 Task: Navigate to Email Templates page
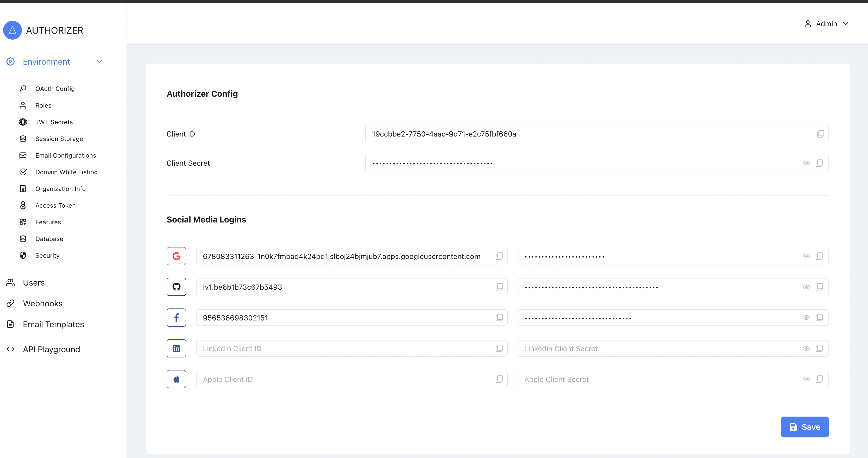coord(53,324)
